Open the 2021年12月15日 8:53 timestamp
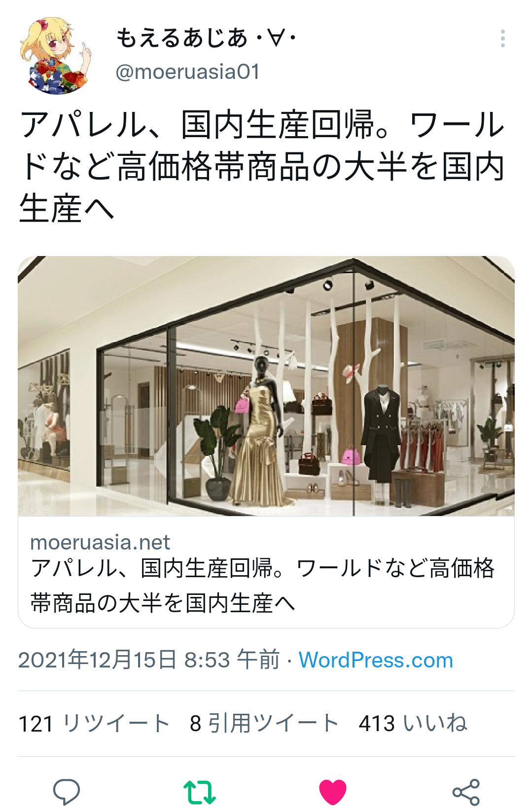The image size is (532, 812). coord(149,660)
